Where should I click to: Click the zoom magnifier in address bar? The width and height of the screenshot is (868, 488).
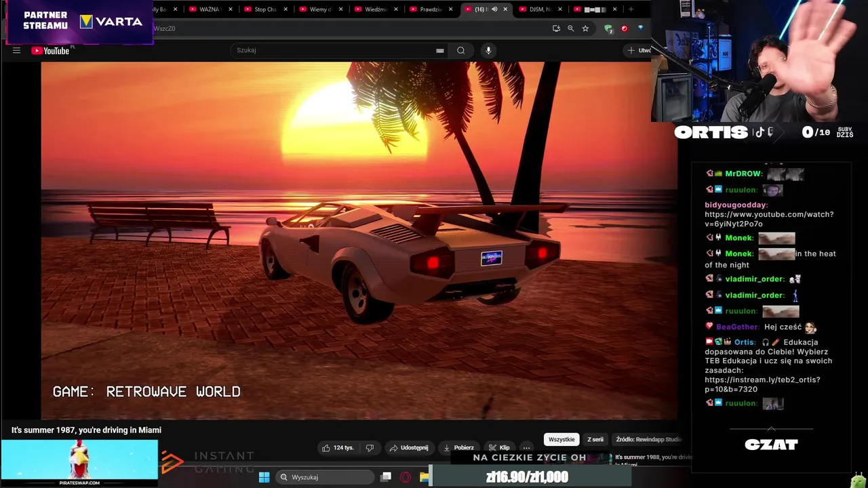tap(570, 28)
